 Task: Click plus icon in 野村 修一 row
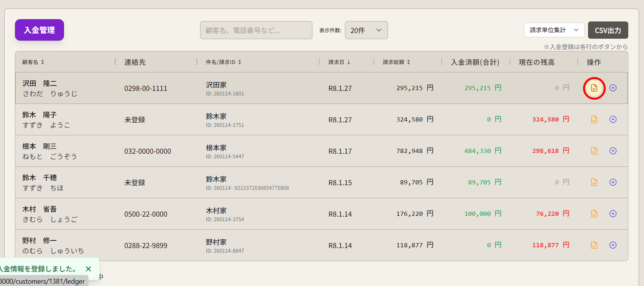613,245
